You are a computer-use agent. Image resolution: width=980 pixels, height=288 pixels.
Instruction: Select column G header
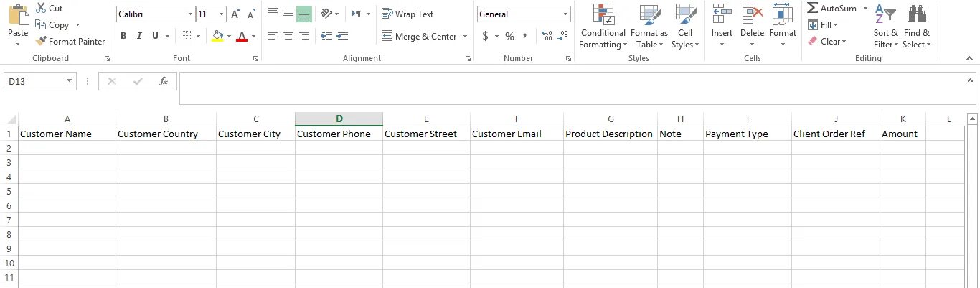point(611,119)
